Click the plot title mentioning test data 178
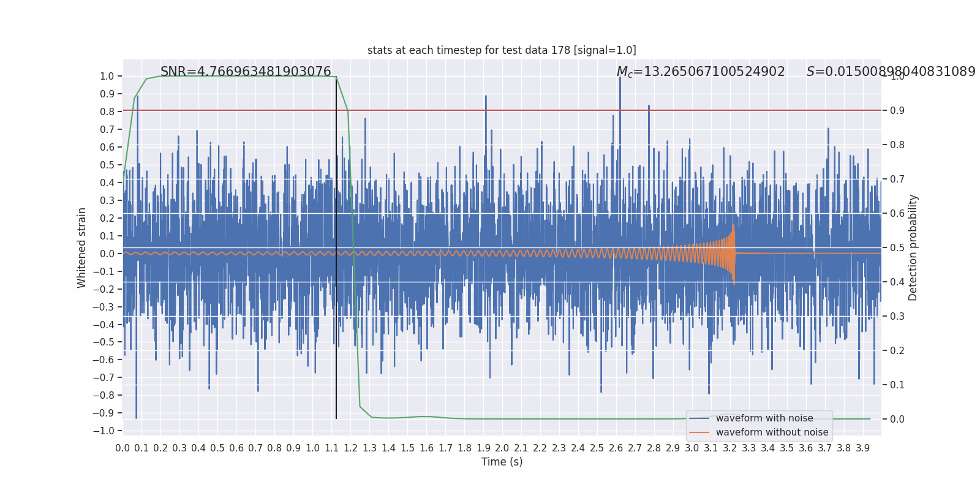Screen dimensions: 980x490 [502, 50]
